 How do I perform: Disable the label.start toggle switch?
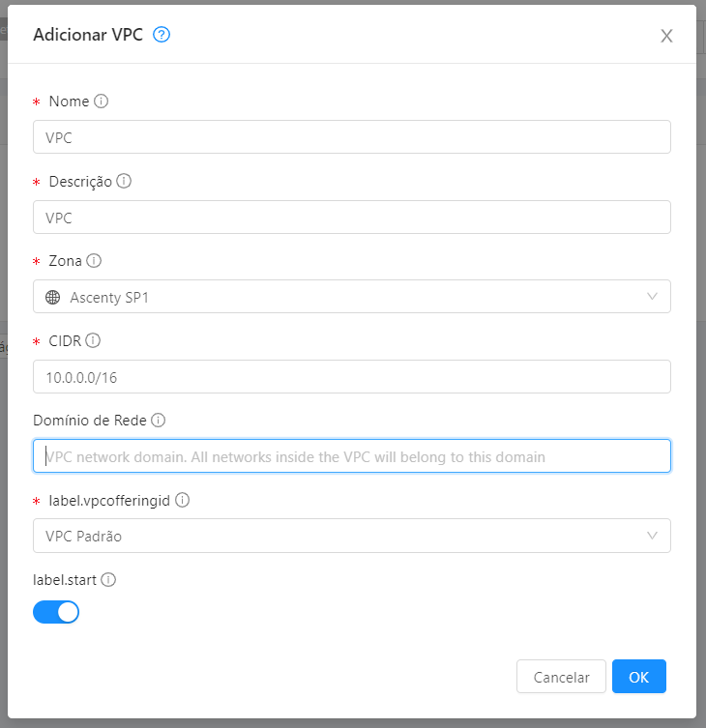(x=56, y=612)
